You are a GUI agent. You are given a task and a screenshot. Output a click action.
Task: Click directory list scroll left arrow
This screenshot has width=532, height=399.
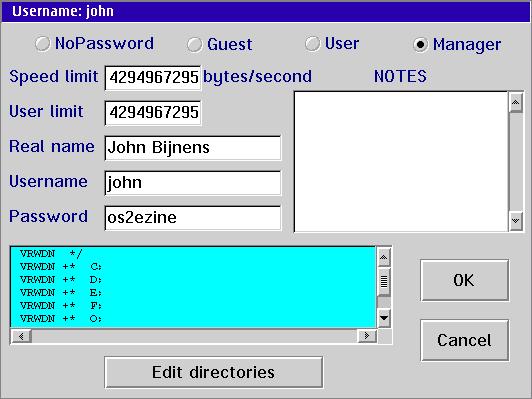[21, 336]
